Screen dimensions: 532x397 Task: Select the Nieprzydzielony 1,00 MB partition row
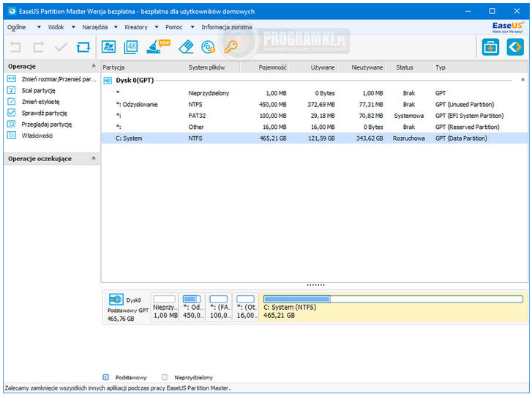click(315, 93)
